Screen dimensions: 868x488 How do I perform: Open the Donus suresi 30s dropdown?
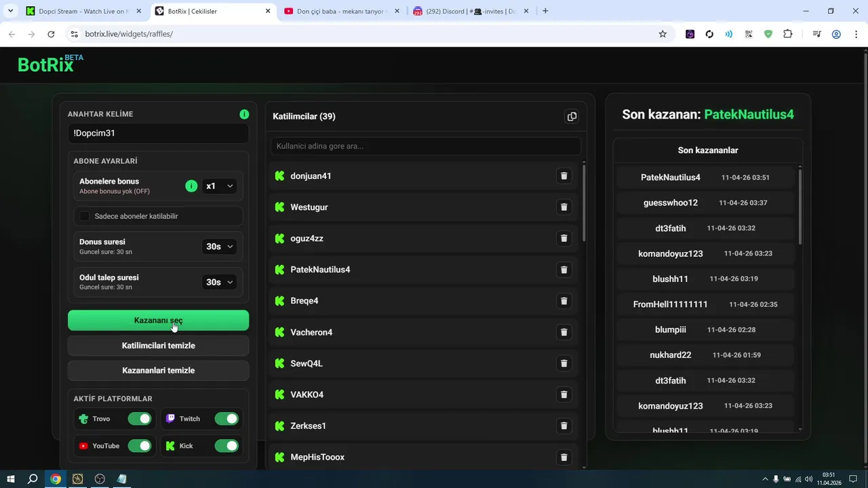pyautogui.click(x=220, y=247)
